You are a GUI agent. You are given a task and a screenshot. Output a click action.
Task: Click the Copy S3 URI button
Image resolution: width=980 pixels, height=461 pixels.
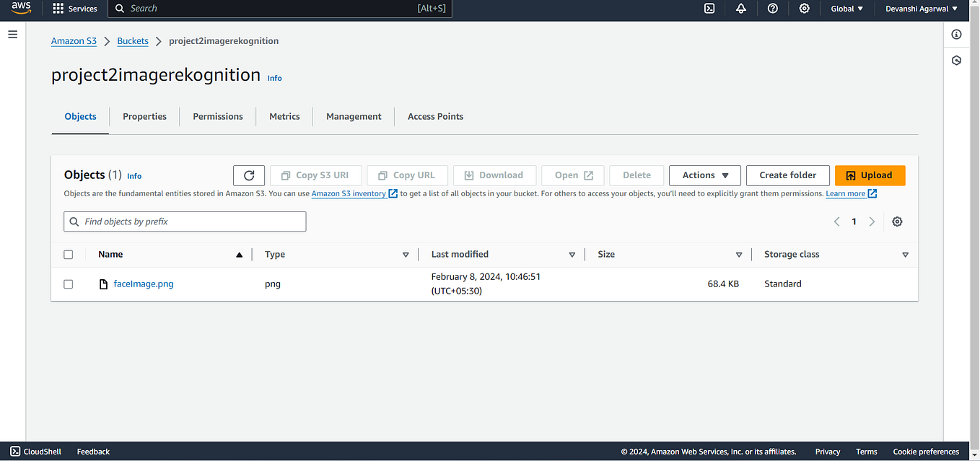point(315,175)
